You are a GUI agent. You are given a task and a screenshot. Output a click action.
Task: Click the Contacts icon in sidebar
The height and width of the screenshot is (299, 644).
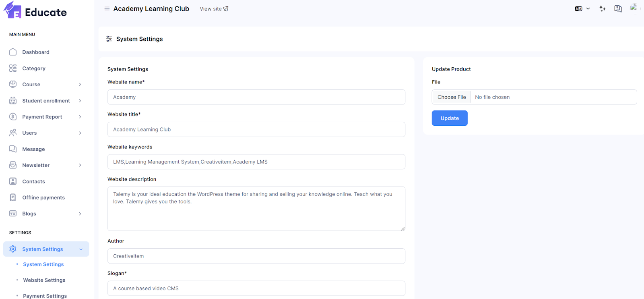(13, 181)
